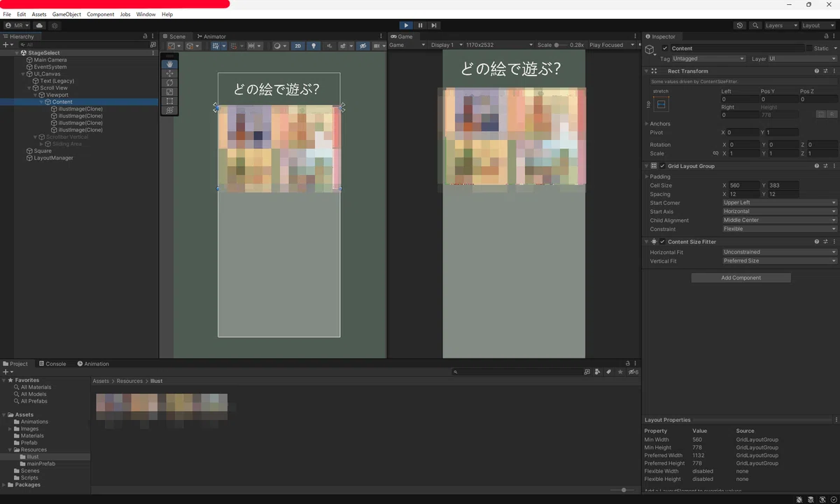Switch to the Animation tab

[x=93, y=364]
